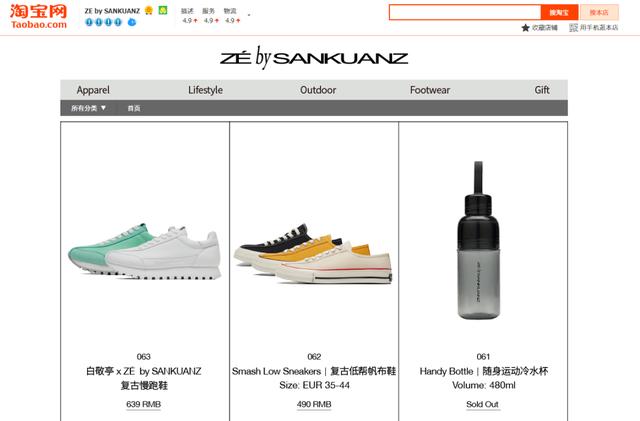Viewport: 640px width, 421px height.
Task: Open the green and white running shoes image
Action: (144, 251)
